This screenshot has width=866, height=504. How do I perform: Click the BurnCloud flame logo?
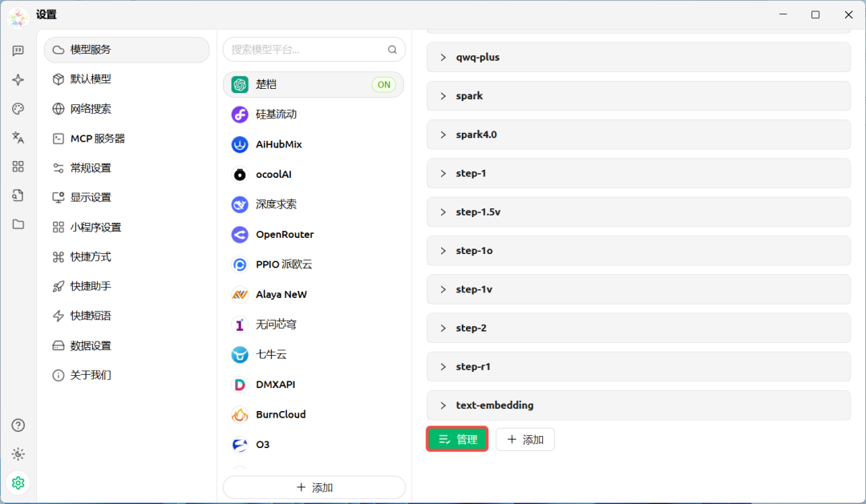tap(240, 414)
